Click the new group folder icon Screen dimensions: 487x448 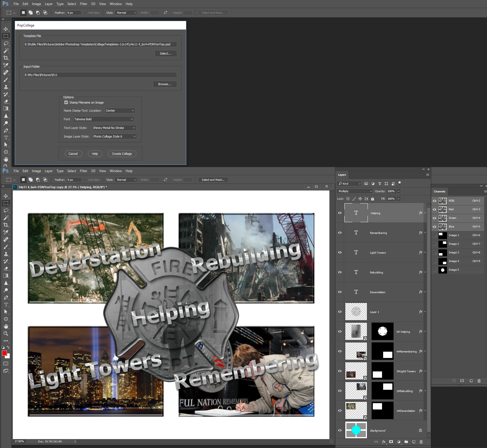click(x=406, y=442)
